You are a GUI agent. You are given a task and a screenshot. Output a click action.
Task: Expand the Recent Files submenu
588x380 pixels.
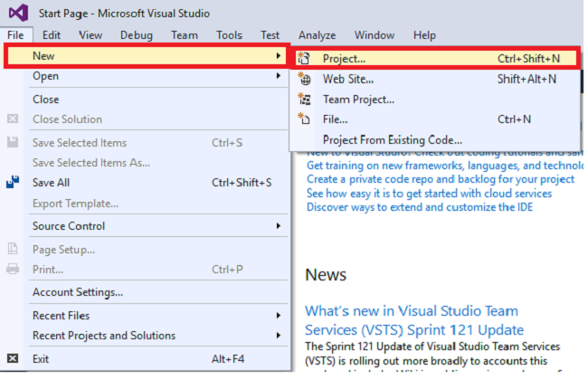279,315
